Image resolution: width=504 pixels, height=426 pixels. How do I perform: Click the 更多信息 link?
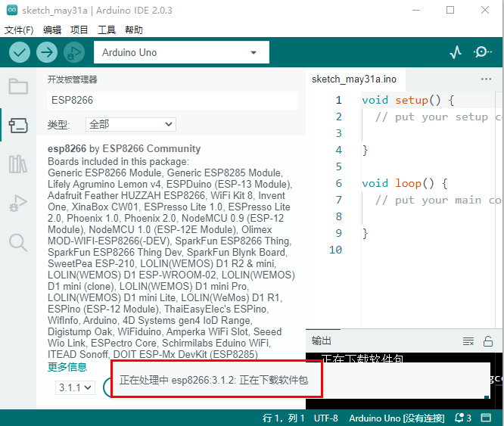click(67, 367)
